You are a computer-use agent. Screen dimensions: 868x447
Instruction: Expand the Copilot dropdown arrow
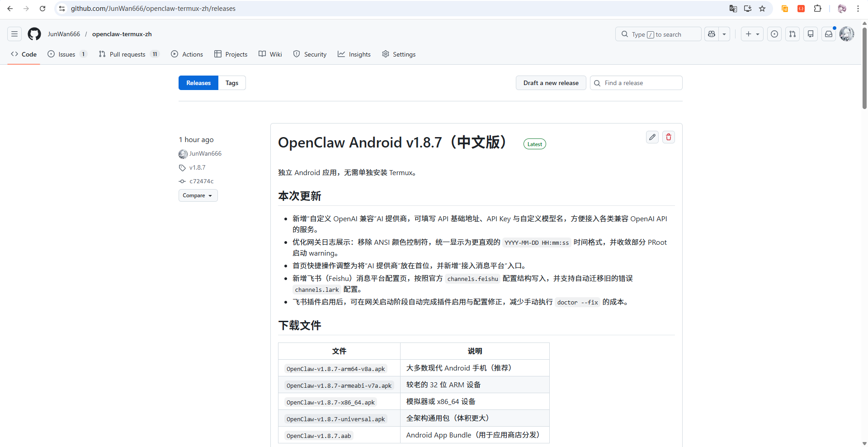[724, 34]
